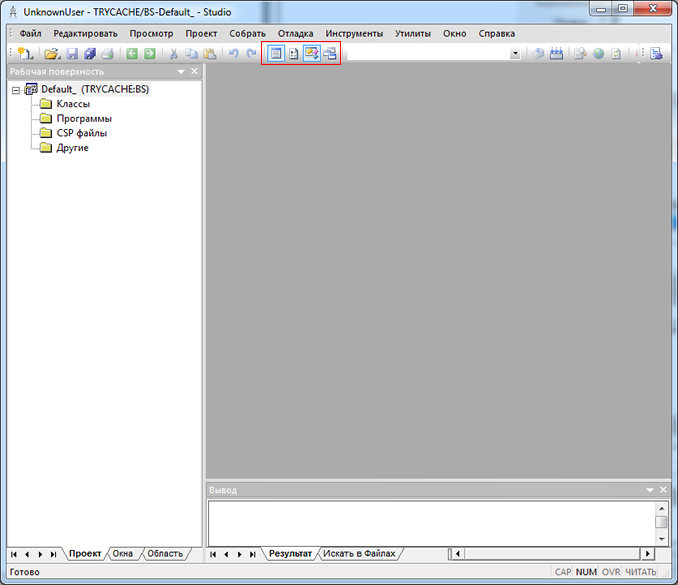This screenshot has width=678, height=585.
Task: Click inside the toolbar combo box field
Action: (429, 54)
